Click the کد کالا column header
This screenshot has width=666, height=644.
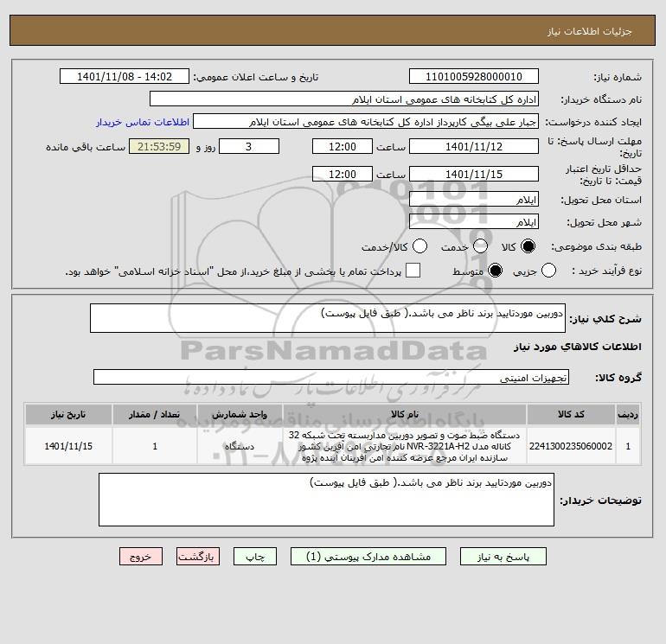pyautogui.click(x=571, y=414)
